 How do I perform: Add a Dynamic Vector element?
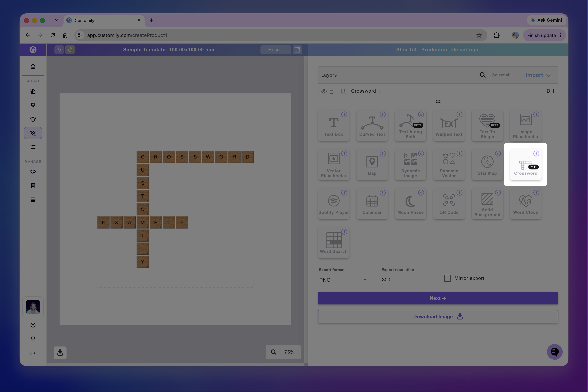[449, 165]
